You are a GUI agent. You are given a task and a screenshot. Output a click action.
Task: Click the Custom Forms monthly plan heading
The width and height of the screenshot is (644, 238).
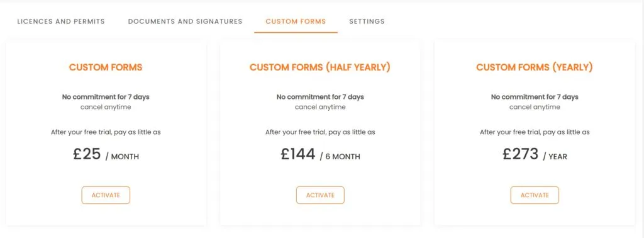point(106,67)
